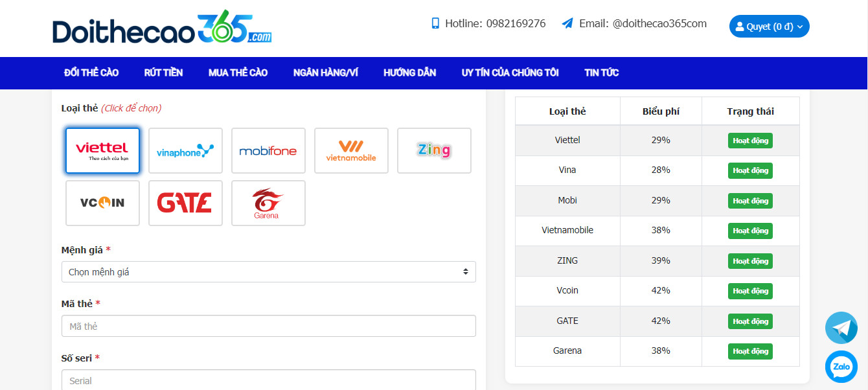Click the (Click để chọn) hint text
Image resolution: width=868 pixels, height=390 pixels.
(x=131, y=108)
